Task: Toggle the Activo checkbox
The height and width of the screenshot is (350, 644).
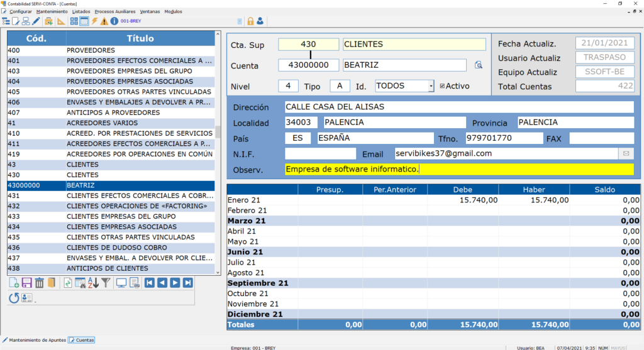Action: coord(442,86)
